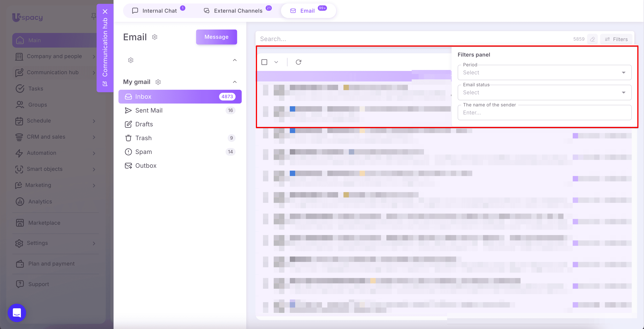644x329 pixels.
Task: Open the new-window icon under Communication hub
Action: [105, 84]
